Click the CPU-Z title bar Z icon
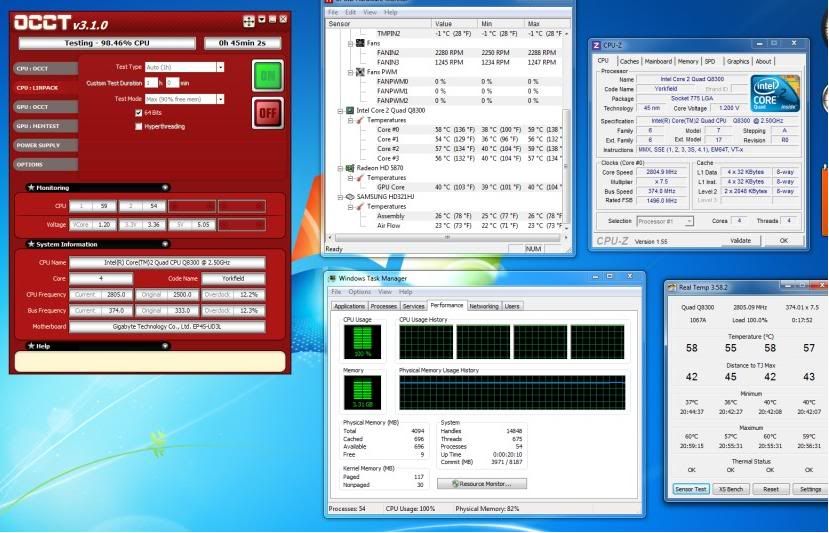 tap(596, 45)
